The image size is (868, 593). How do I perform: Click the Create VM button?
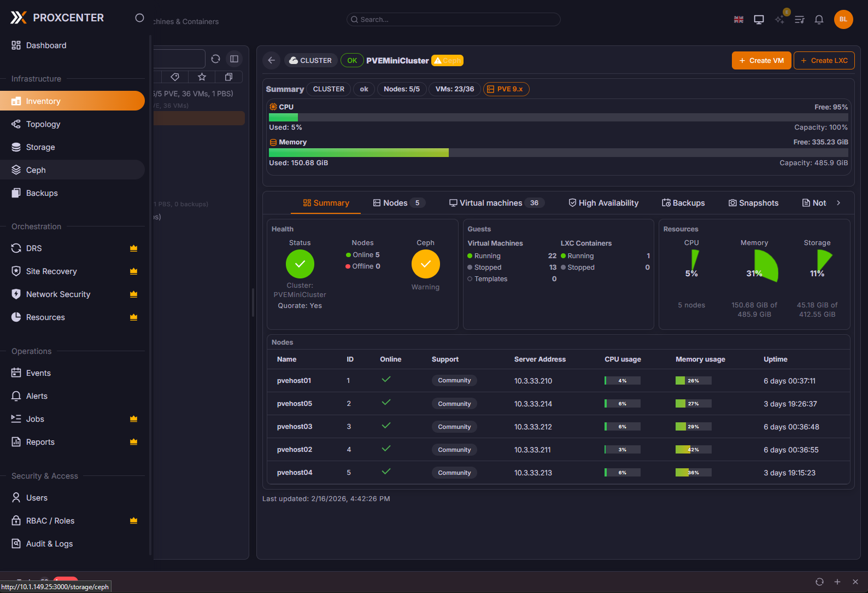click(761, 61)
